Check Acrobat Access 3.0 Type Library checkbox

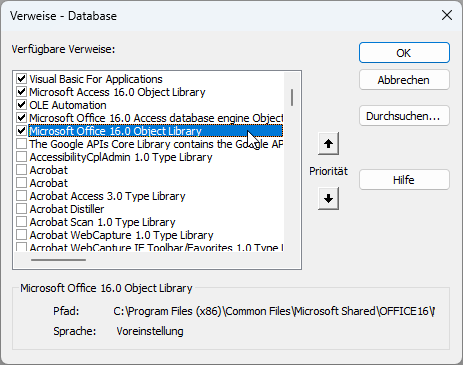(x=22, y=196)
